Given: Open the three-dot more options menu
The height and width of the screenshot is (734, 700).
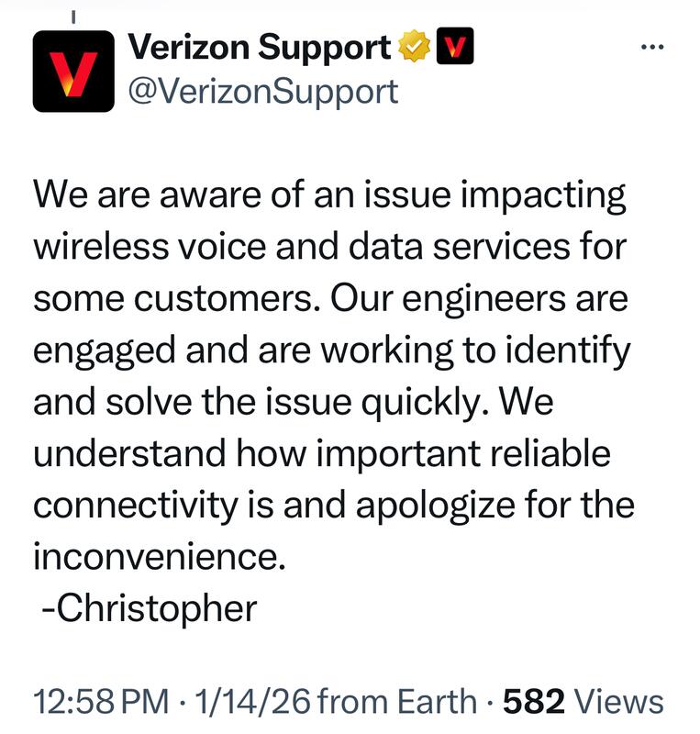Looking at the screenshot, I should (x=652, y=48).
